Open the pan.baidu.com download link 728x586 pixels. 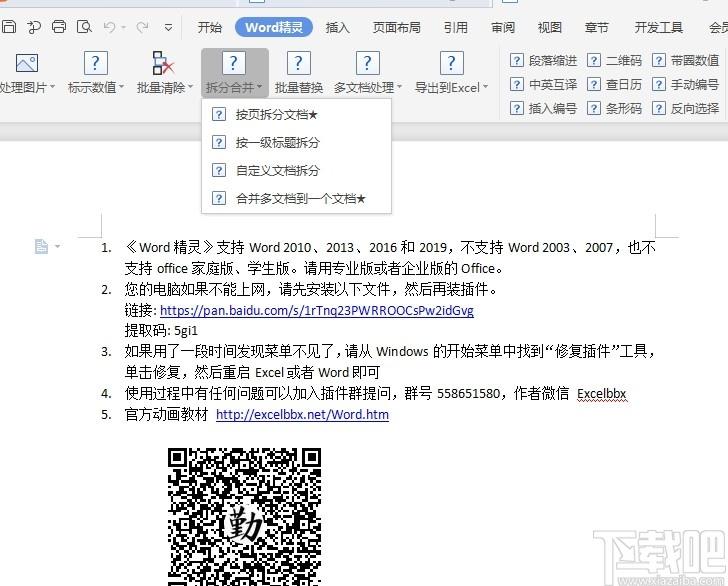[x=317, y=310]
